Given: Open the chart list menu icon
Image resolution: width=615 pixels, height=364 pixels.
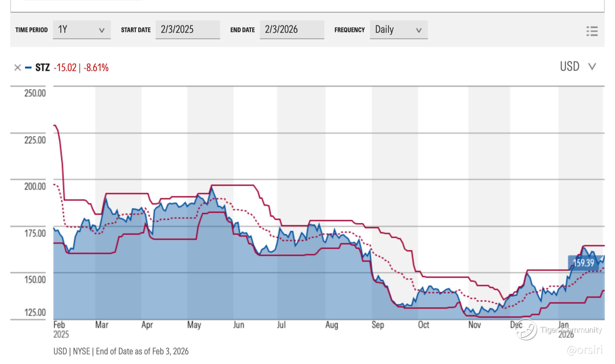Looking at the screenshot, I should point(592,31).
